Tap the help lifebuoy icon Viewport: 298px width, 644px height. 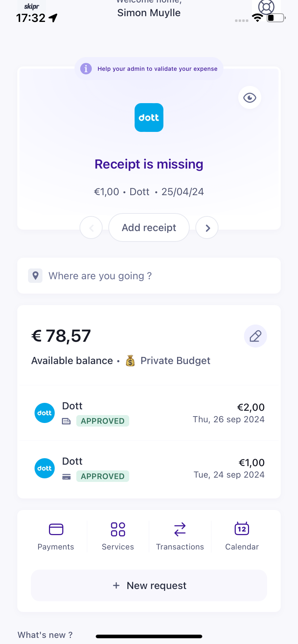266,7
